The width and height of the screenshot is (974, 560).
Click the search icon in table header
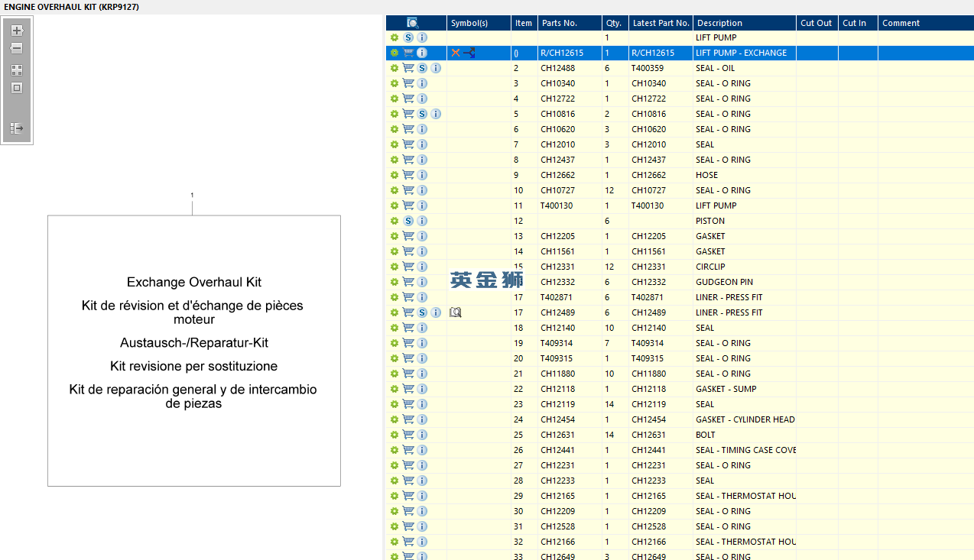point(413,23)
